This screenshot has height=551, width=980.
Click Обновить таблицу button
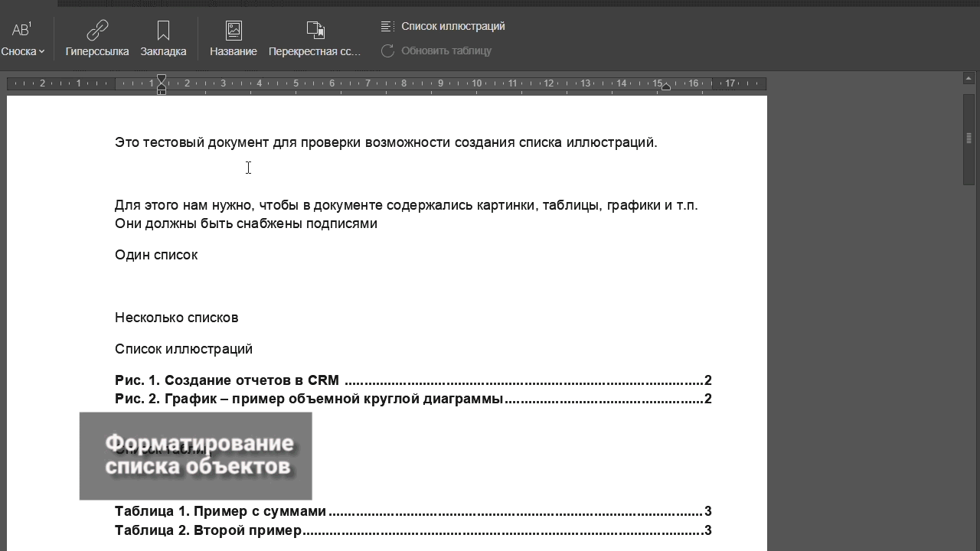(436, 51)
